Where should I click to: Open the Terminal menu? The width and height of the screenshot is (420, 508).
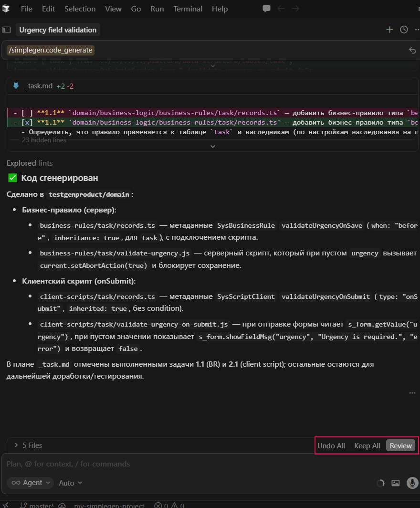[187, 9]
